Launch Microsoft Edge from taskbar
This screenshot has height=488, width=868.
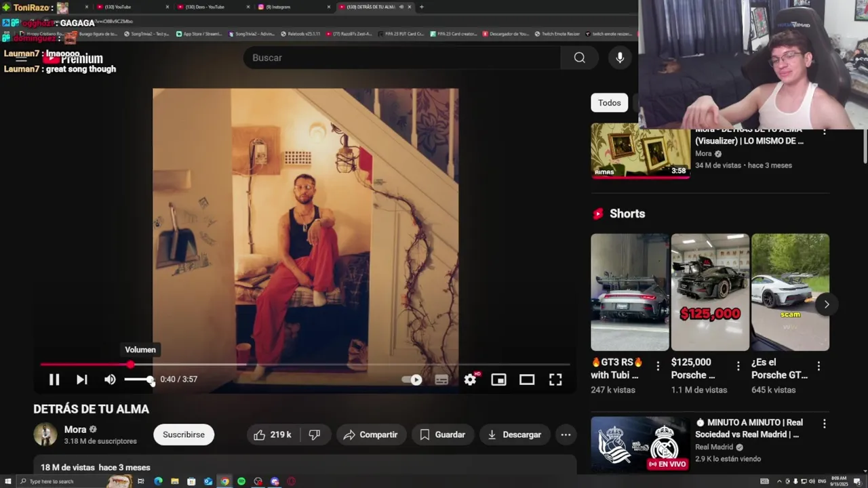[158, 481]
